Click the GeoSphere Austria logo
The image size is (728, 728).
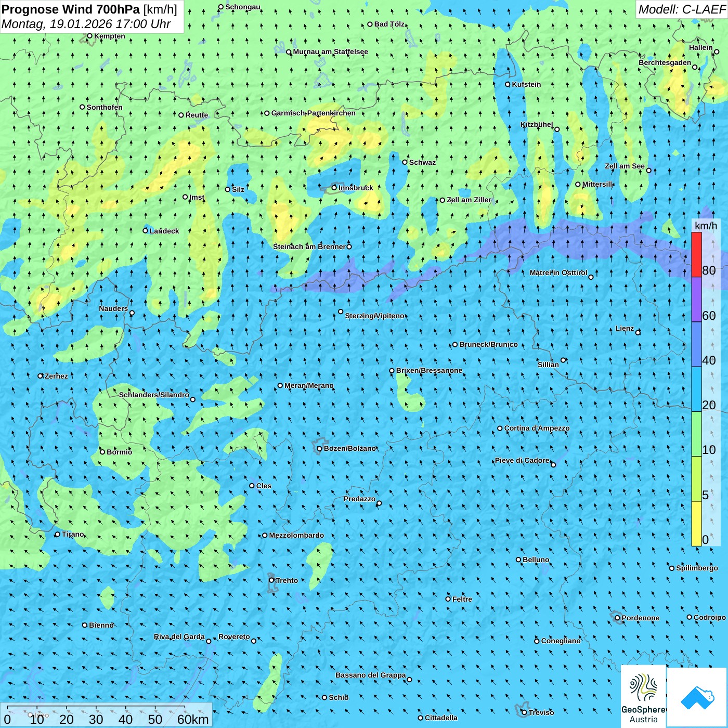click(644, 697)
